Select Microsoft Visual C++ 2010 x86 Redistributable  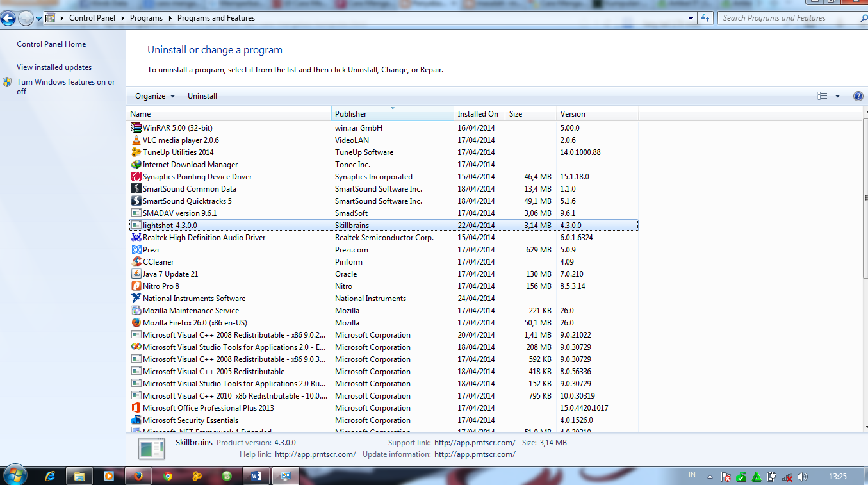[383, 396]
